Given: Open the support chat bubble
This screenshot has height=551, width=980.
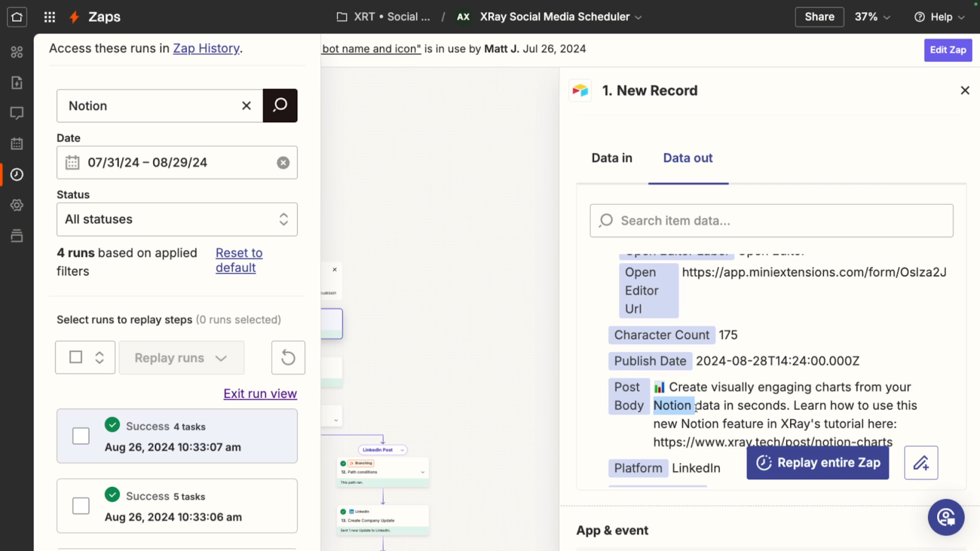Looking at the screenshot, I should pos(946,517).
